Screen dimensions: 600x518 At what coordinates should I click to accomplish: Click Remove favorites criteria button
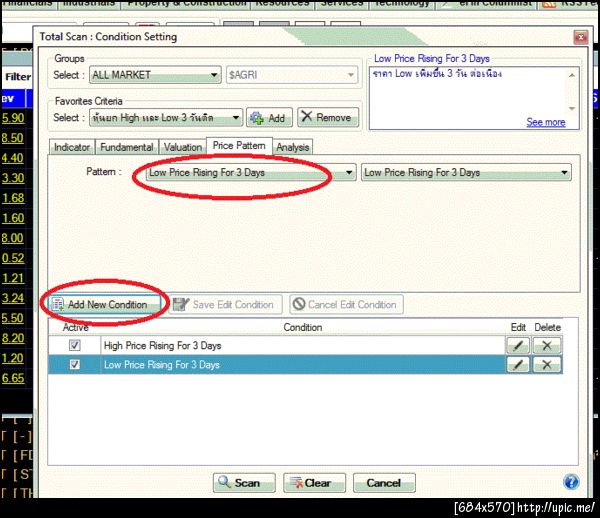[328, 117]
